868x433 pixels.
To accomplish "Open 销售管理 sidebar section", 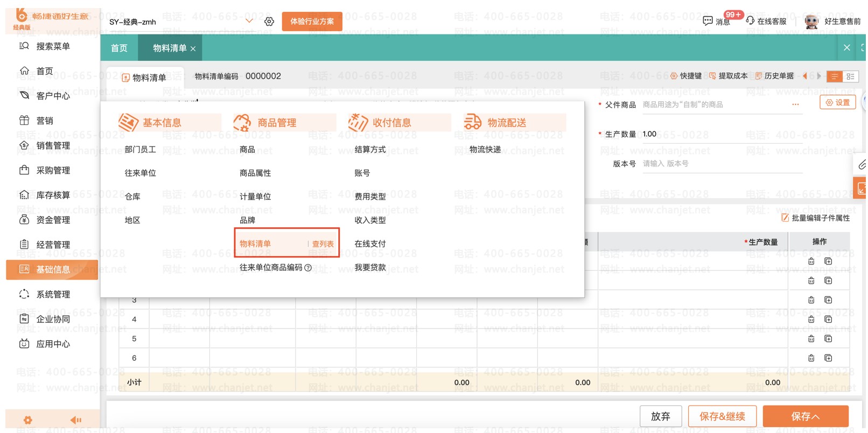I will click(45, 145).
